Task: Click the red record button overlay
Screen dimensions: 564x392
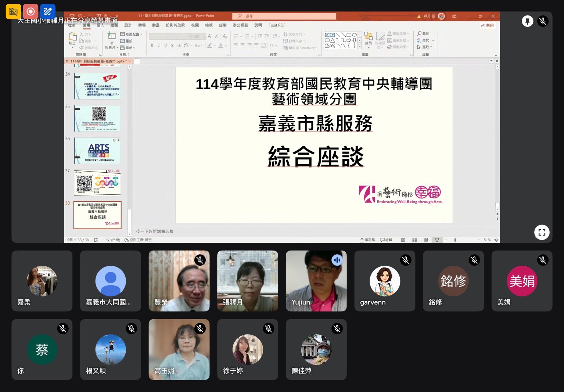Action: [x=30, y=11]
